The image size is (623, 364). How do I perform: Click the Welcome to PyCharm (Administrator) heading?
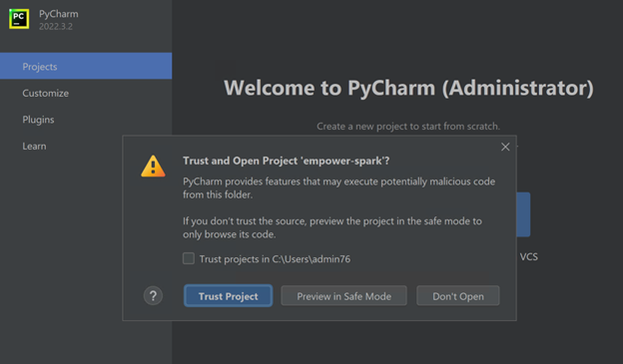408,88
